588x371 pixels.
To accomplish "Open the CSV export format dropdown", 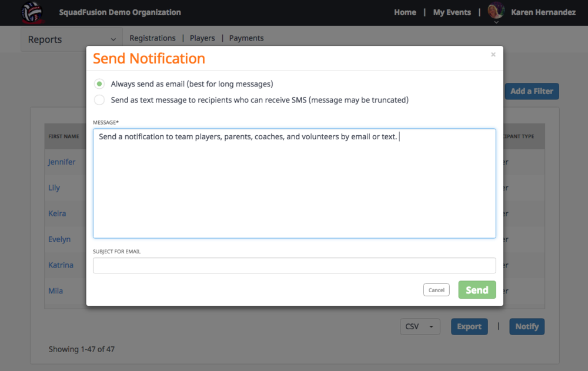I will [420, 327].
